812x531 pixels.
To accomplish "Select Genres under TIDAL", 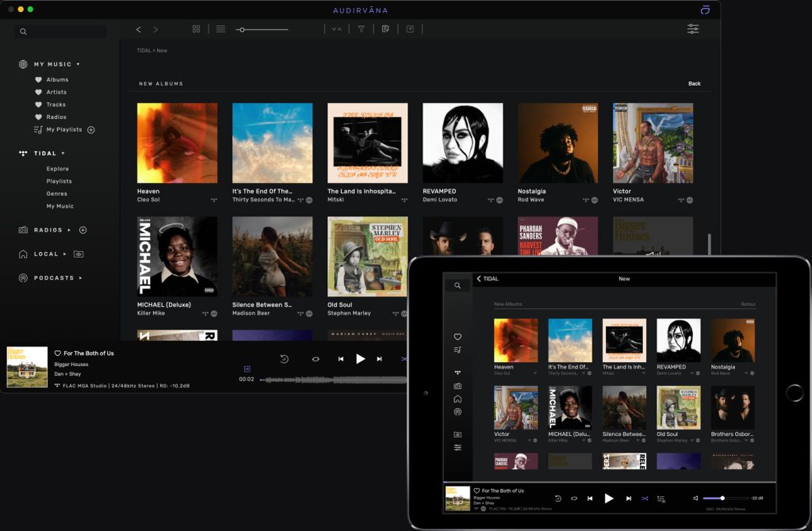I will (56, 193).
